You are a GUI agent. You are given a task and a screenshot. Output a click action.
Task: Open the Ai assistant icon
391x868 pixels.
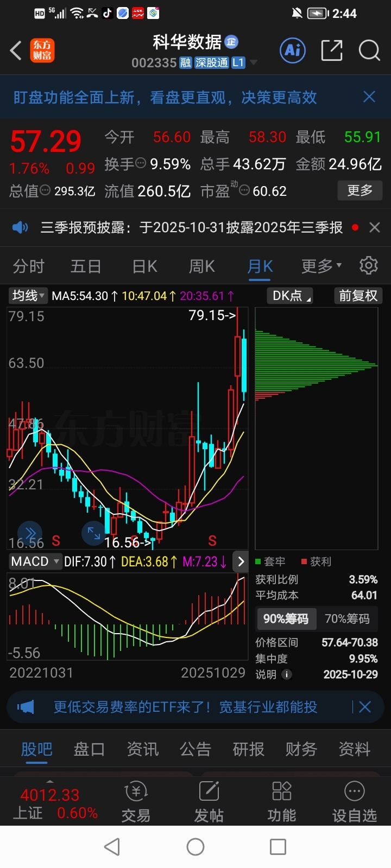click(293, 50)
